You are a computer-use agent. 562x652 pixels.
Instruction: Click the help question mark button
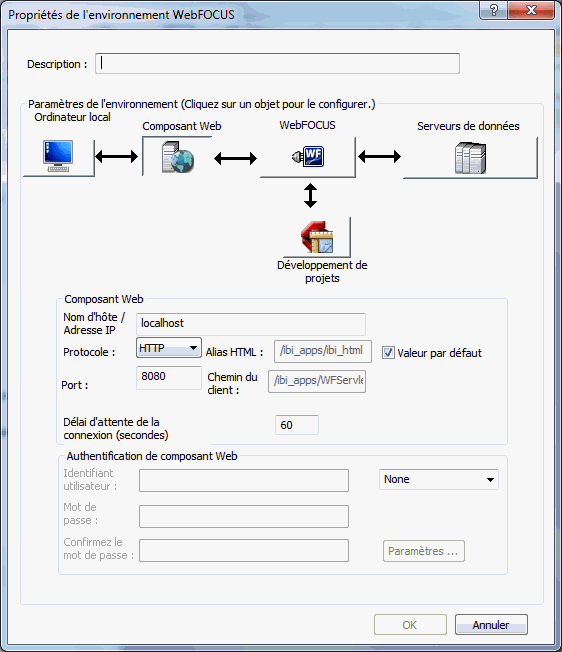[493, 10]
